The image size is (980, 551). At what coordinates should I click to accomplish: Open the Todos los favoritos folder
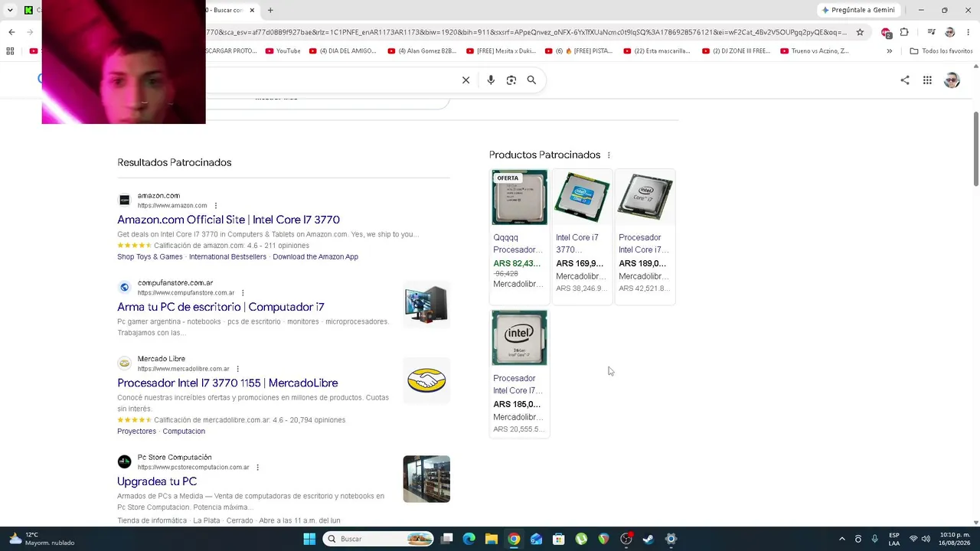(x=941, y=51)
